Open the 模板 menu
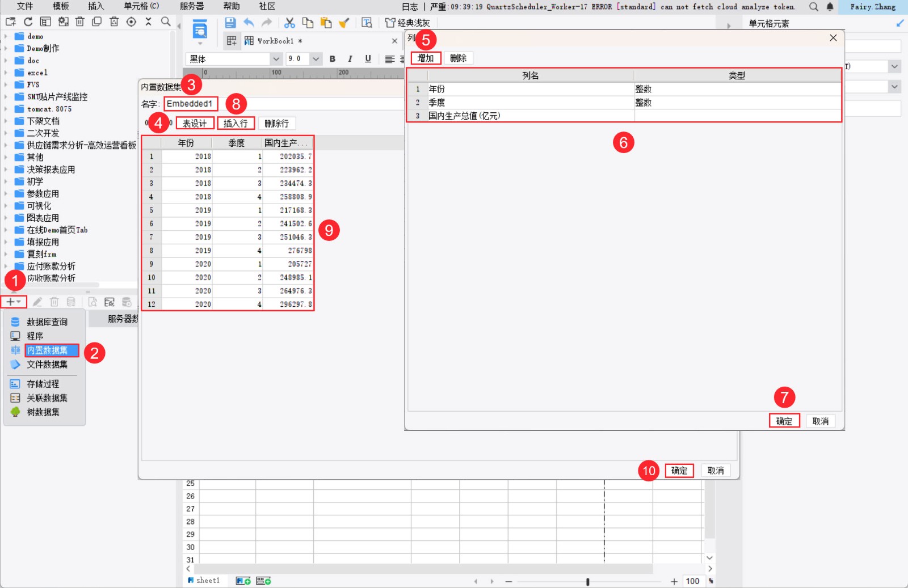This screenshot has width=908, height=588. 61,6
